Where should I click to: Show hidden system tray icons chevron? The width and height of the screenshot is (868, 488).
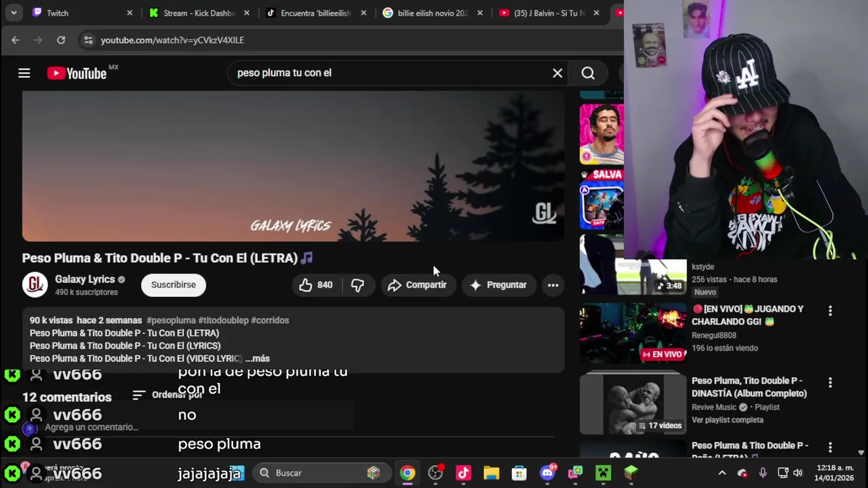click(x=722, y=473)
